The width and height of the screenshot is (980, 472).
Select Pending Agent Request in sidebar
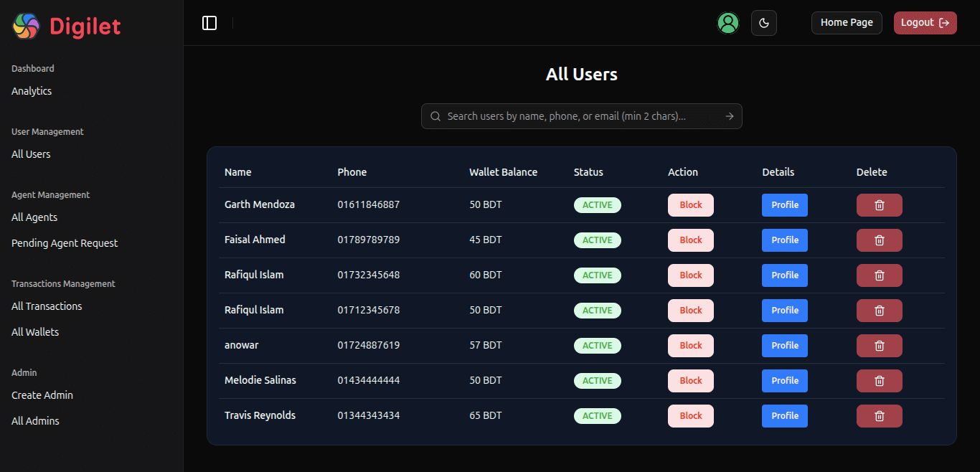tap(64, 242)
